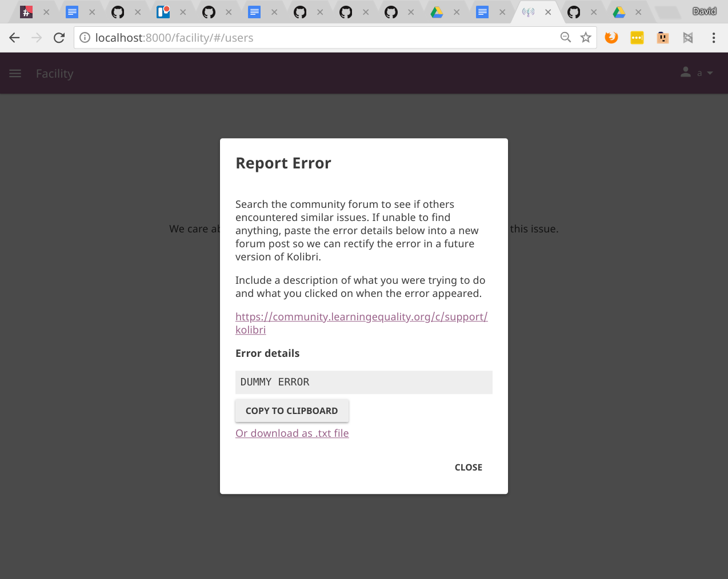The height and width of the screenshot is (579, 728).
Task: Click the DUMMY ERROR details box
Action: (x=364, y=382)
